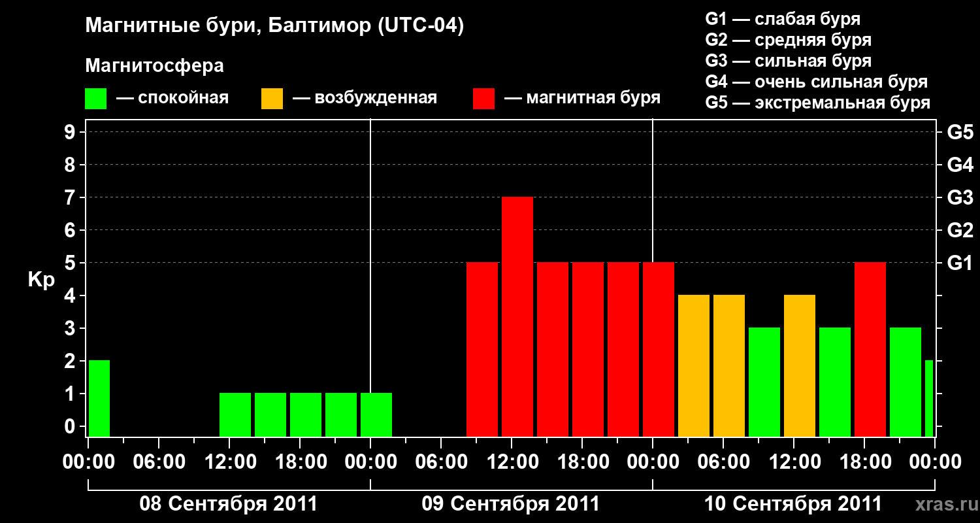This screenshot has height=523, width=980.
Task: Click the title 'Магнитные бури, Балтимор (UTC-04)'
Action: 274,26
